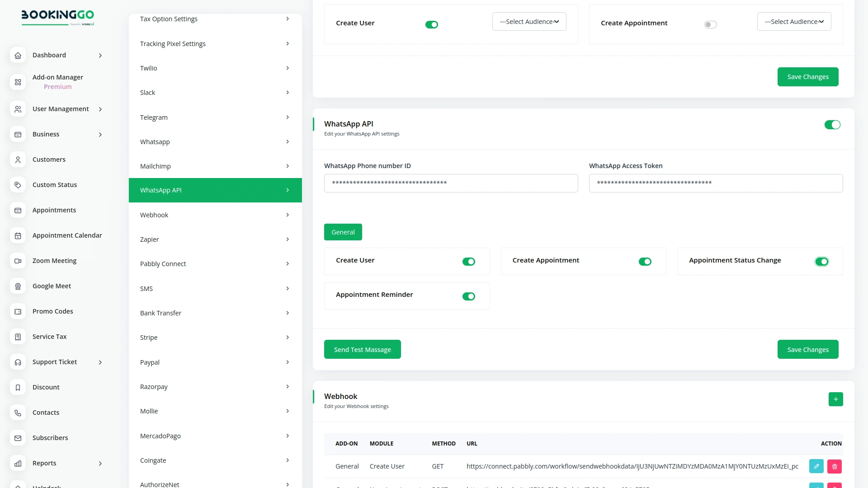Open Create User Select Audience dropdown
Image resolution: width=868 pixels, height=488 pixels.
(529, 22)
